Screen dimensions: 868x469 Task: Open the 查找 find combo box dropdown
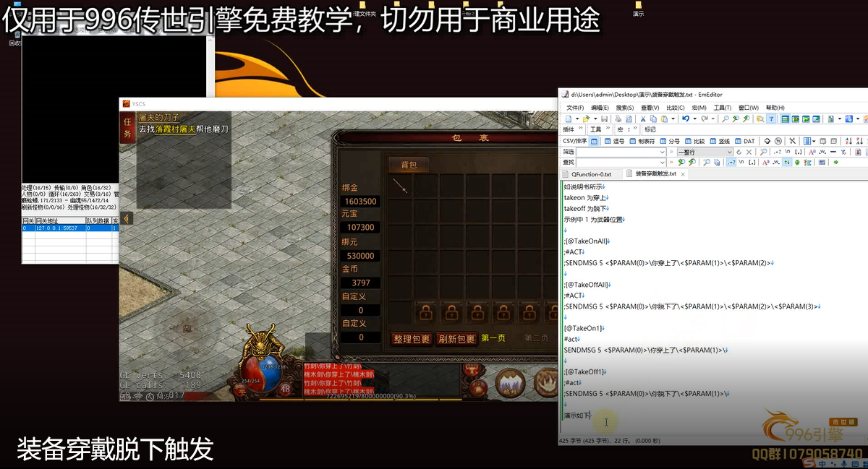(x=662, y=162)
